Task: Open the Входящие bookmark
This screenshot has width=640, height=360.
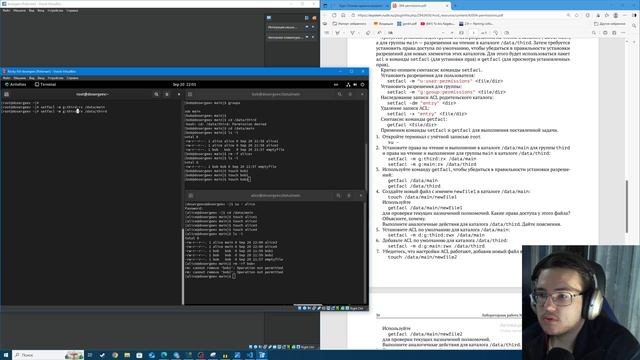Action: 382,24
